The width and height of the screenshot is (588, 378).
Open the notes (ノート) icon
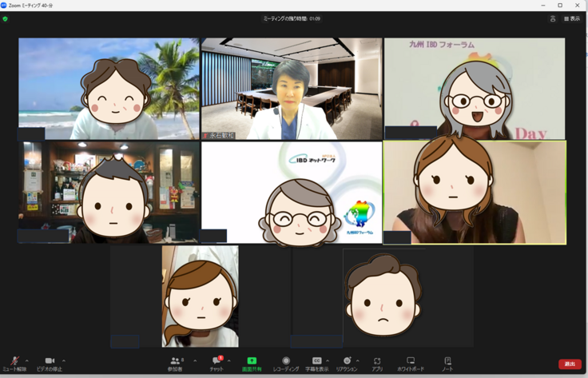point(447,362)
